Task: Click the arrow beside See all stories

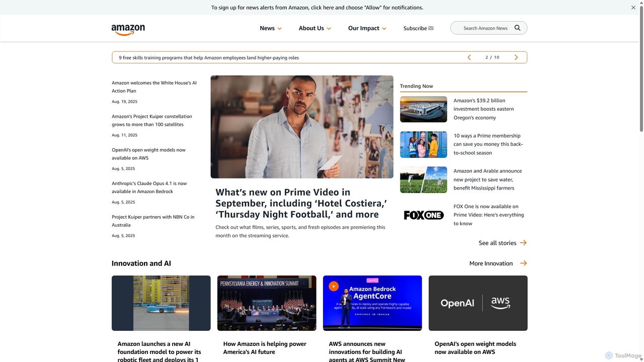Action: [x=523, y=243]
